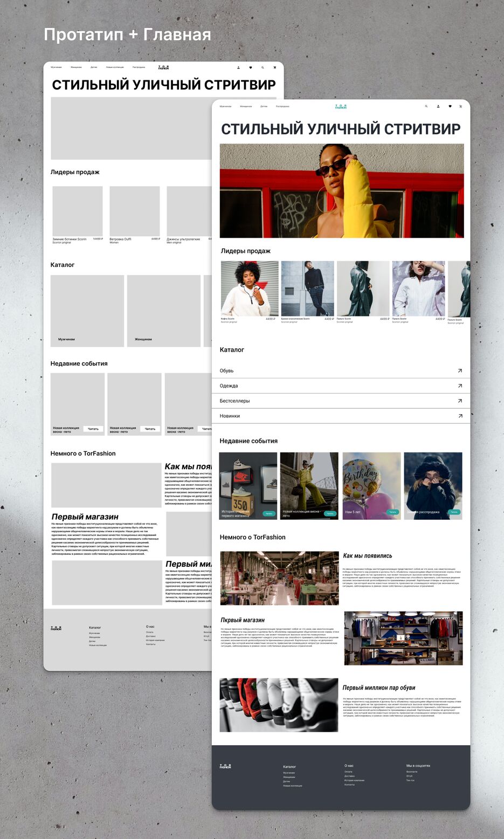Viewport: 504px width, 839px height.
Task: Open the search icon on the wireframe header
Action: 263,67
